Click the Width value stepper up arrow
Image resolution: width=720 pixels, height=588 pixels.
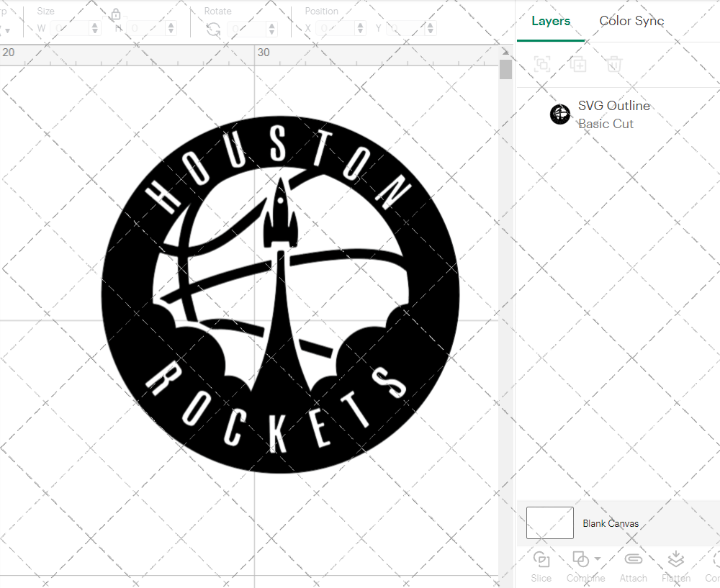(x=94, y=24)
